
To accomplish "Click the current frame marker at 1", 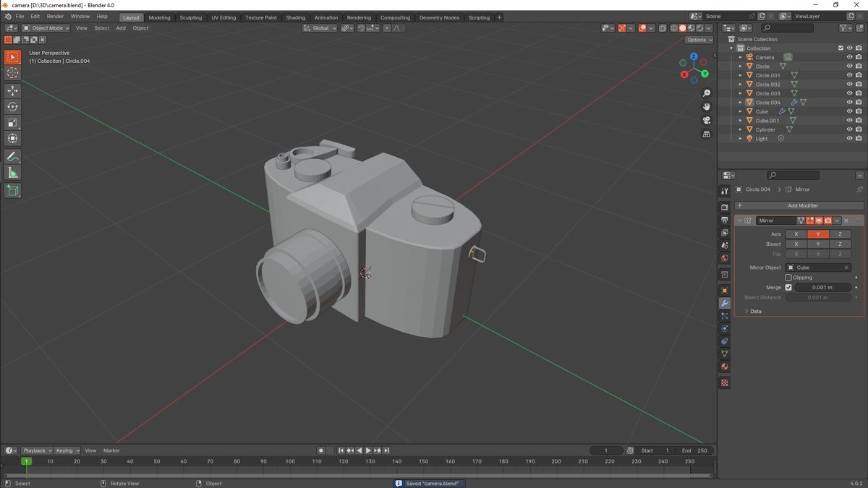I will point(26,461).
